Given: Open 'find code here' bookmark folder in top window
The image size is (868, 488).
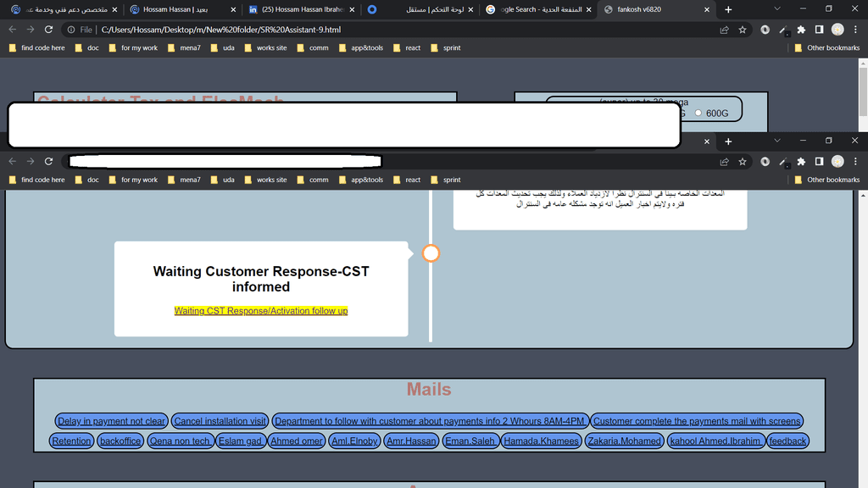Looking at the screenshot, I should coord(37,48).
